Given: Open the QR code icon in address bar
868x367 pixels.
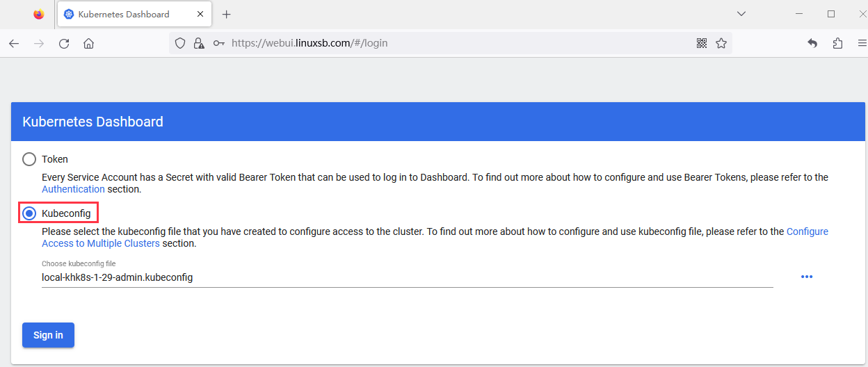Looking at the screenshot, I should 702,43.
